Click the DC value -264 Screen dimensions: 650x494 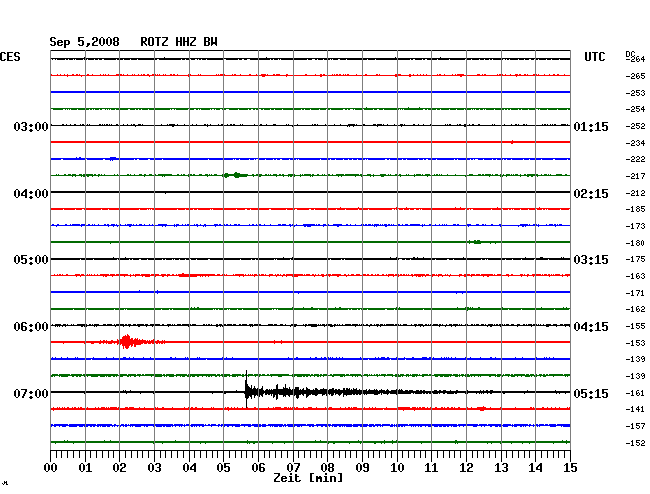635,59
